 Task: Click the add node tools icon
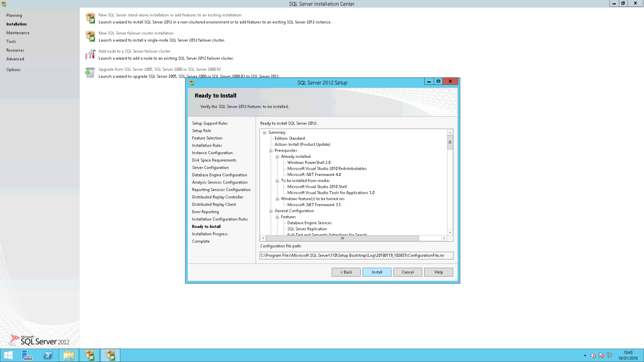coord(90,54)
